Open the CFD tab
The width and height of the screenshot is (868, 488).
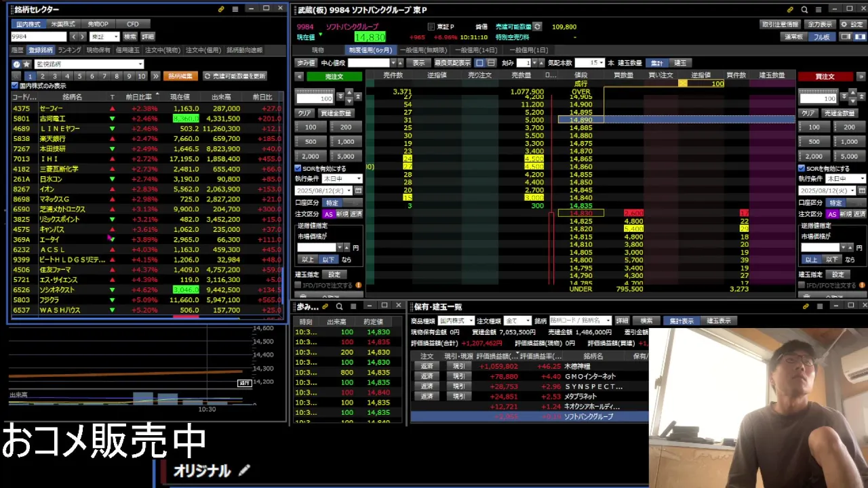(x=133, y=24)
